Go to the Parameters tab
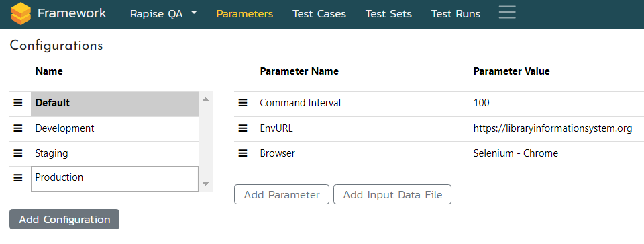The height and width of the screenshot is (244, 644). (x=245, y=14)
